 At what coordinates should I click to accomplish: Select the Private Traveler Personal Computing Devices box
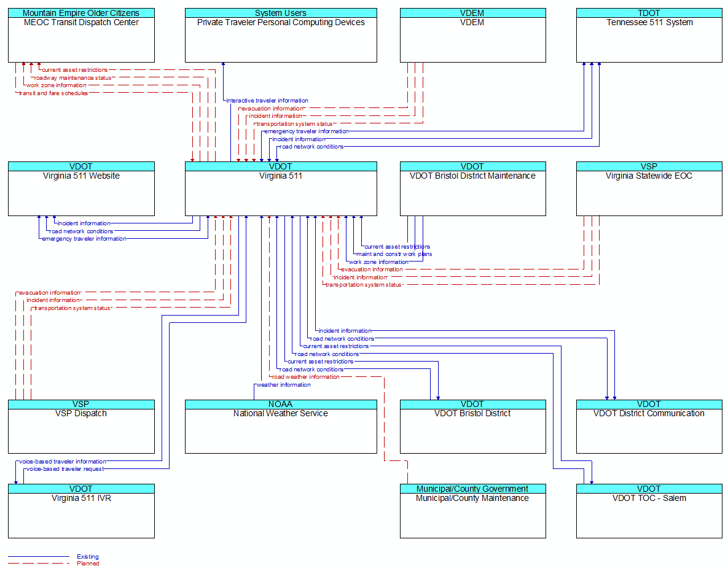pyautogui.click(x=281, y=35)
